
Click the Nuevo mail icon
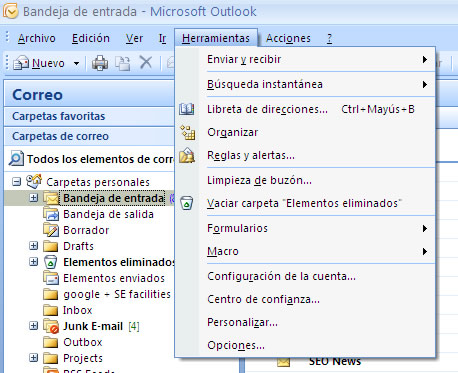coord(21,63)
